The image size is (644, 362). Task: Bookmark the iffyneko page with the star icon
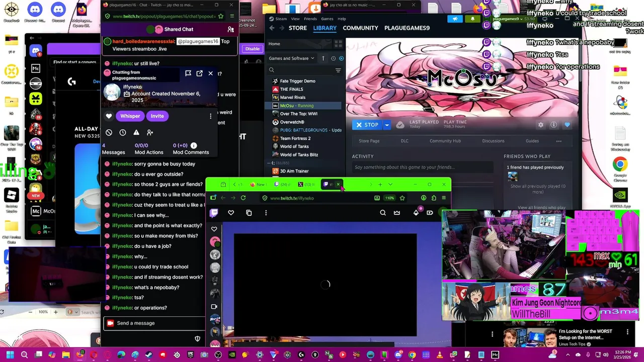coord(402,198)
